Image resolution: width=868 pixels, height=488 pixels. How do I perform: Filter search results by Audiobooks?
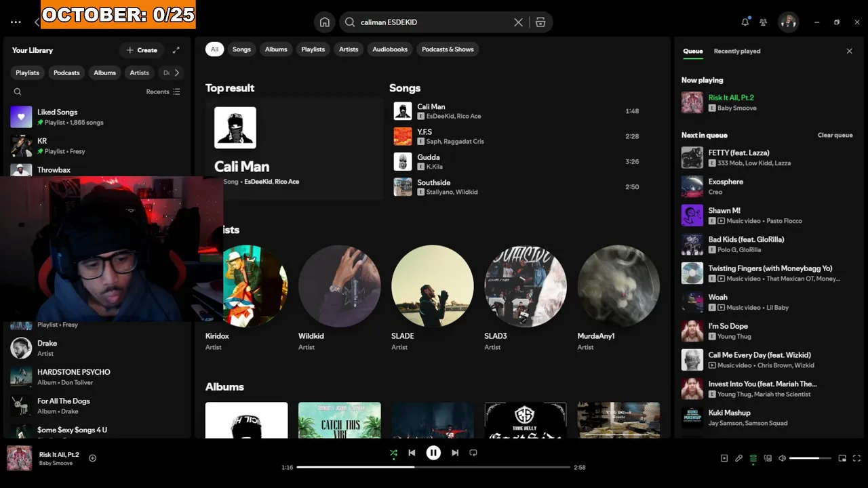point(390,49)
